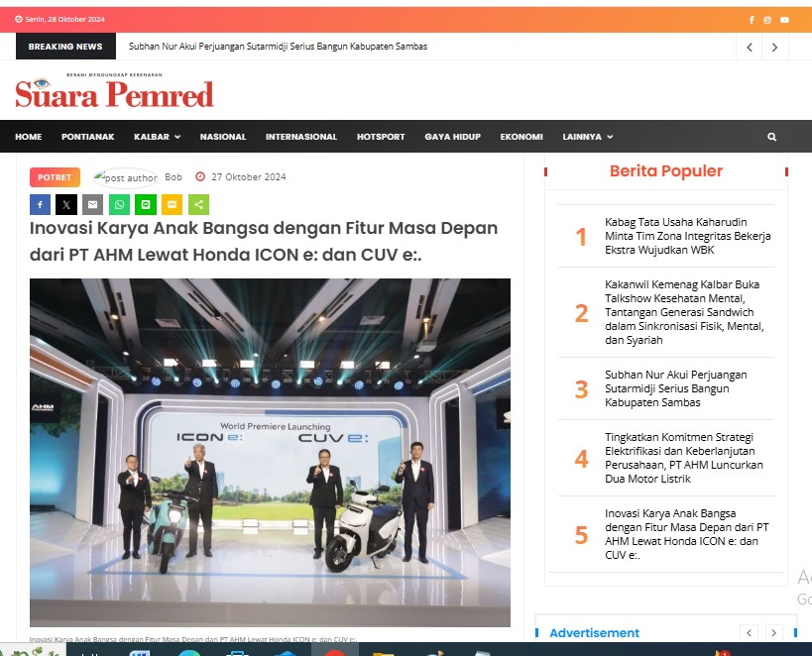
Task: Click the post author avatar image
Action: tap(125, 177)
